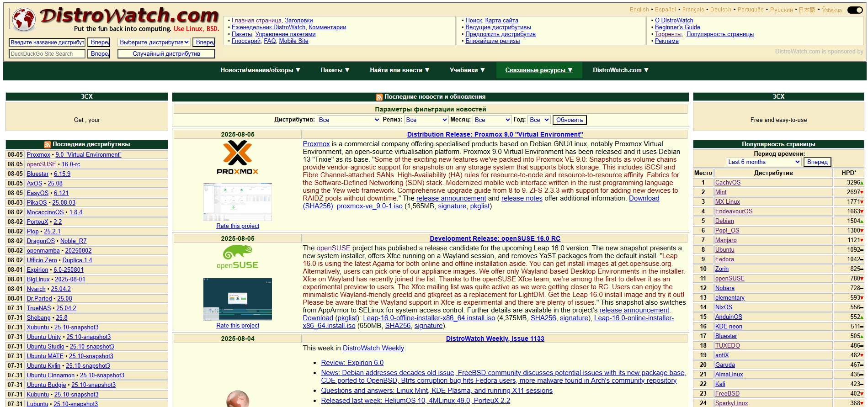
Task: Open the Глоссарий link
Action: point(246,41)
